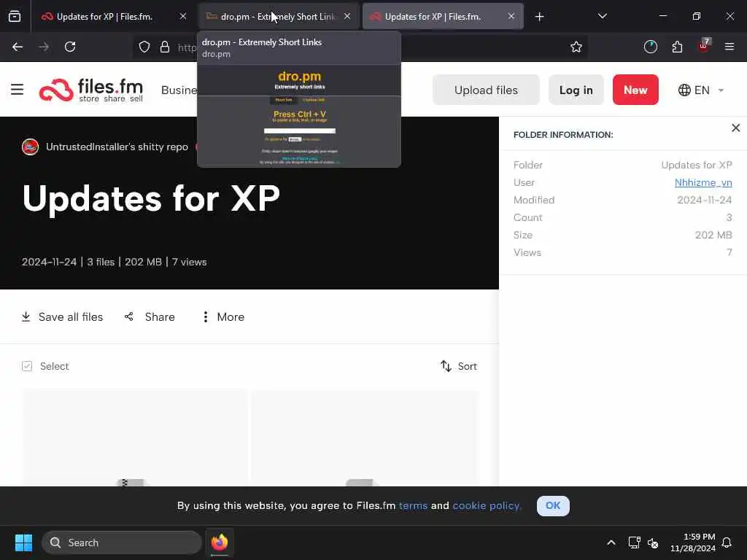The height and width of the screenshot is (560, 747).
Task: Open the Sort options
Action: (x=458, y=366)
